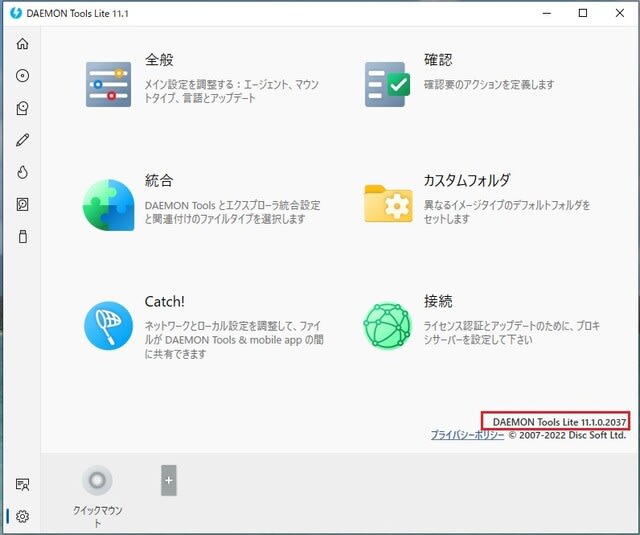Select the 全般 heading
The image size is (640, 535).
159,60
